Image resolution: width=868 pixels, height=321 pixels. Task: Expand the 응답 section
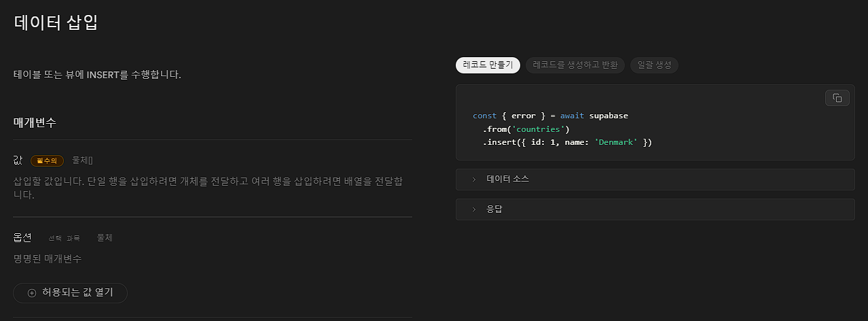pyautogui.click(x=655, y=209)
